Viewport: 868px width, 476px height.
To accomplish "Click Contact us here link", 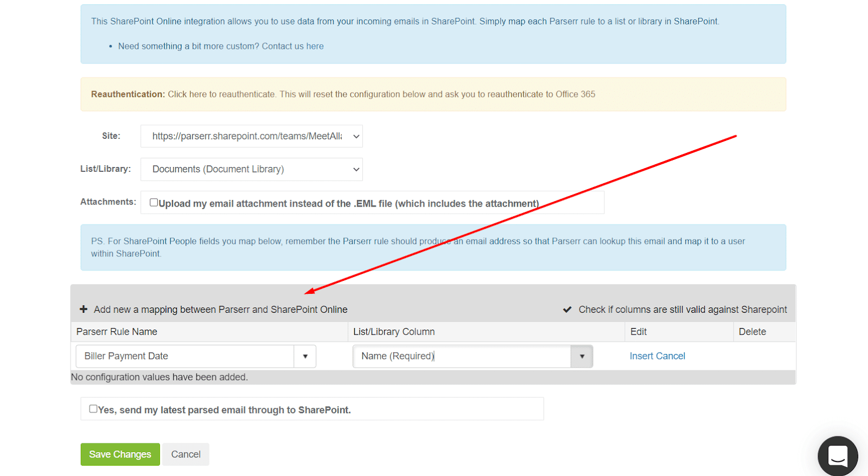I will click(293, 46).
